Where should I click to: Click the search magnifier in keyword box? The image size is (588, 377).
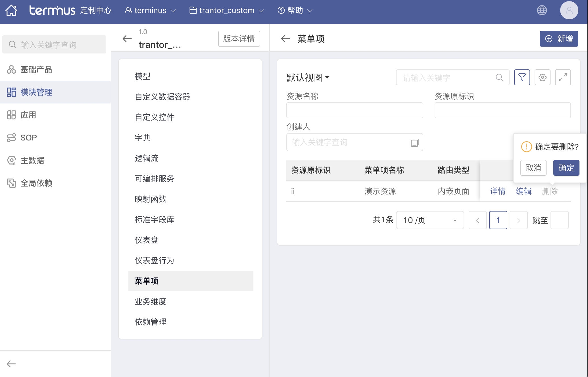499,77
